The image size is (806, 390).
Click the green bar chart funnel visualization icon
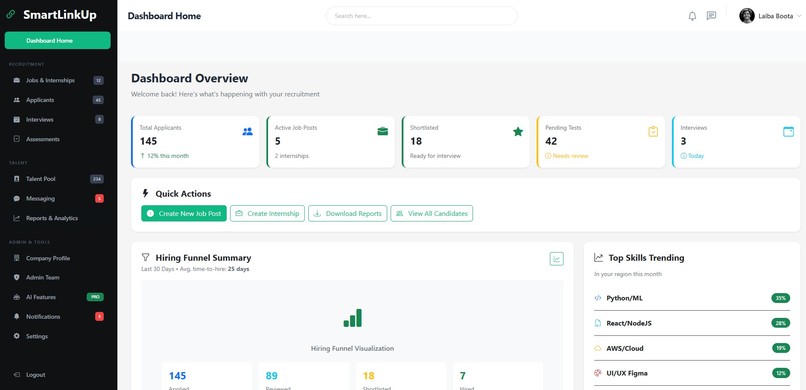353,318
